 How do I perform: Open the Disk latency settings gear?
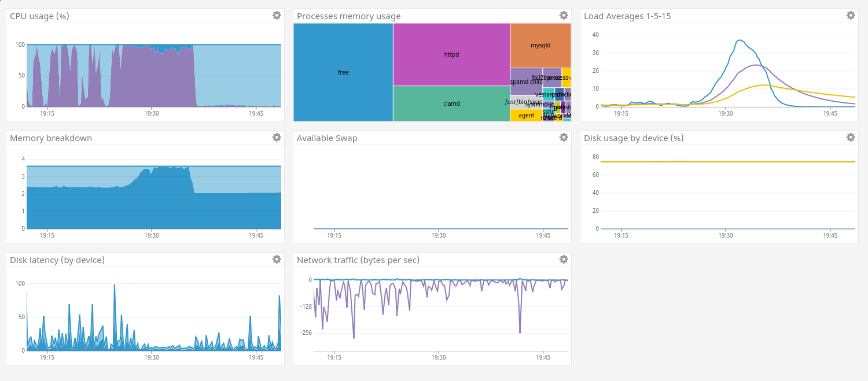(277, 260)
